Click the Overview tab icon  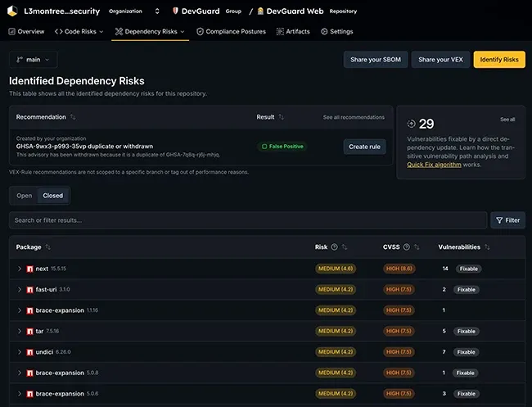coord(12,32)
